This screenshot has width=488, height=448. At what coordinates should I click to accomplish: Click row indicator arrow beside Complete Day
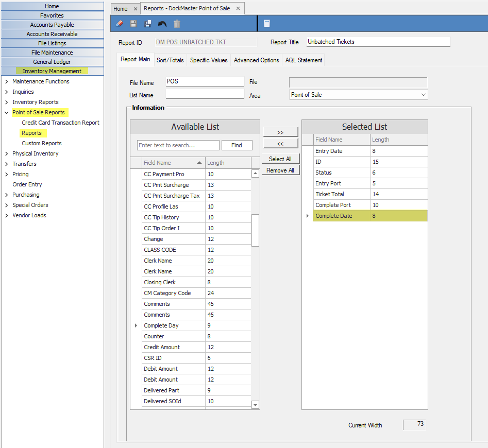(x=136, y=325)
